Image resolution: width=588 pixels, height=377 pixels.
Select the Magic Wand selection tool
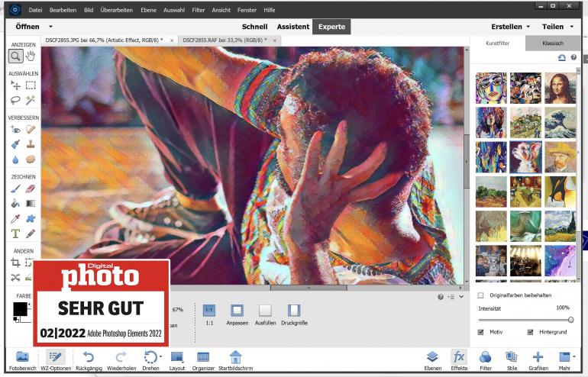pyautogui.click(x=31, y=100)
